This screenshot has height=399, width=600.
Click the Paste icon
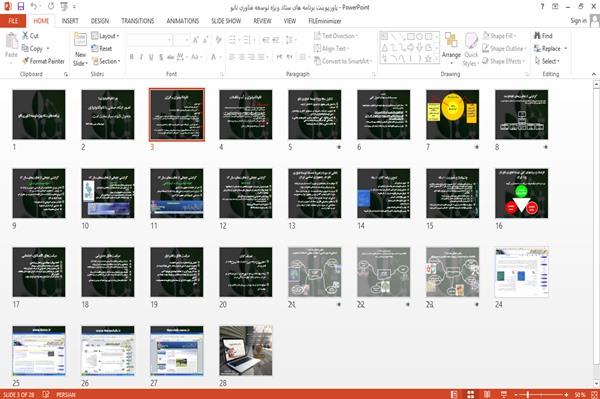pyautogui.click(x=11, y=40)
